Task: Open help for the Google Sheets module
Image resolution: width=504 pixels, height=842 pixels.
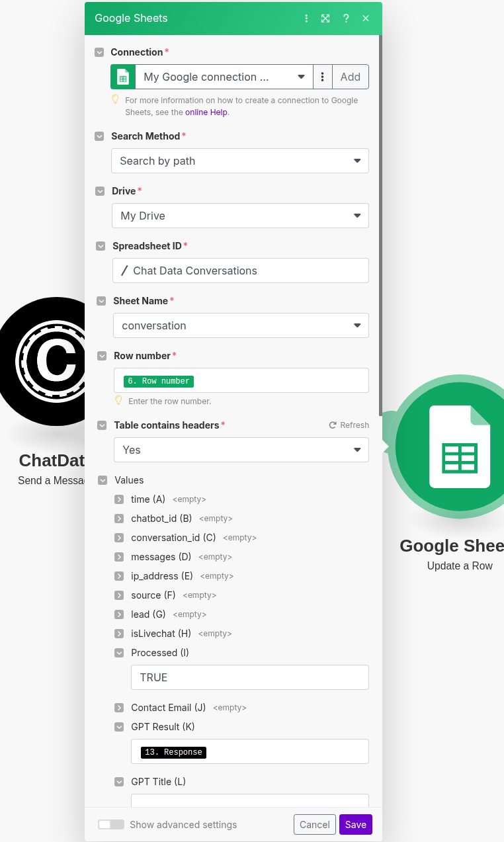Action: [345, 19]
